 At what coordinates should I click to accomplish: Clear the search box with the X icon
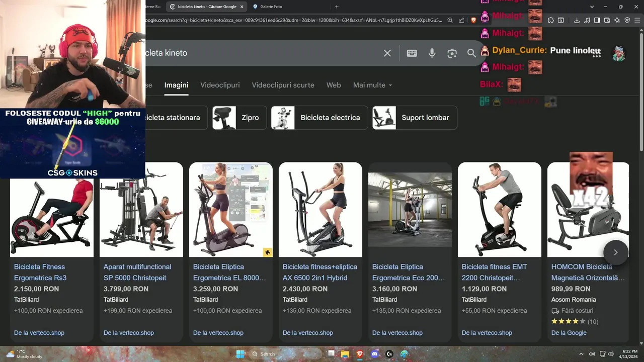(x=387, y=53)
